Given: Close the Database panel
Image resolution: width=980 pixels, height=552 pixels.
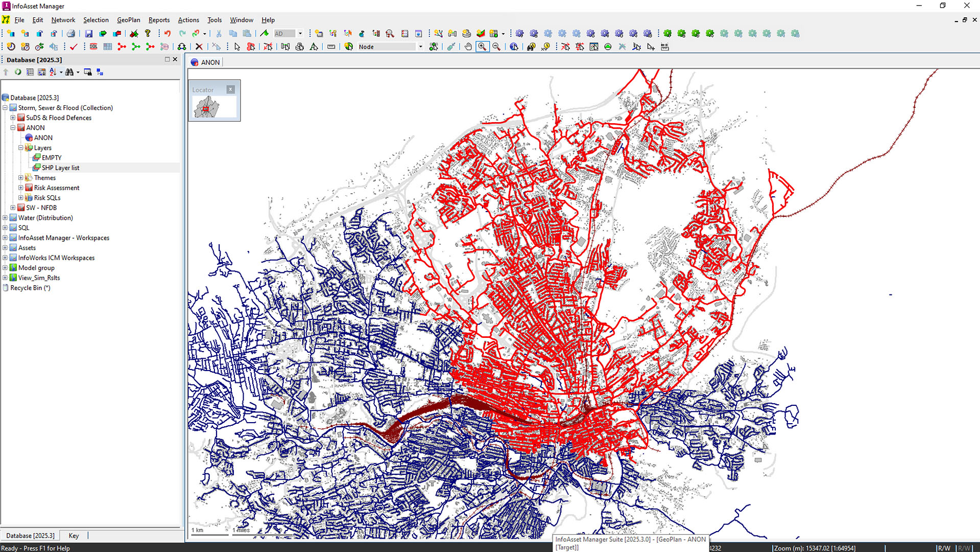Looking at the screenshot, I should click(175, 59).
